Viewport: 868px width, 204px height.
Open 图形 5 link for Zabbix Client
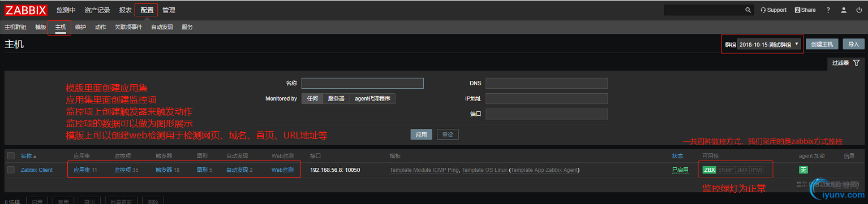[202, 170]
